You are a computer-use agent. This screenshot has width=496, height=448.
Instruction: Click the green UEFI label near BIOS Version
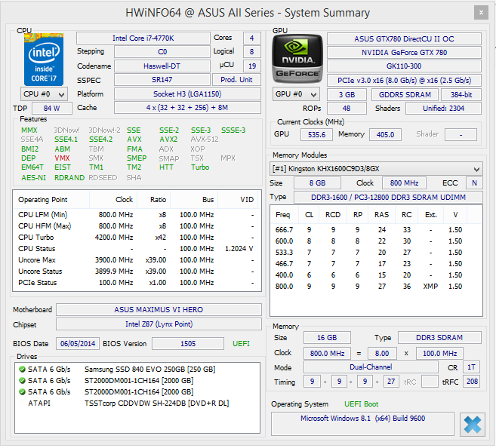[x=241, y=343]
